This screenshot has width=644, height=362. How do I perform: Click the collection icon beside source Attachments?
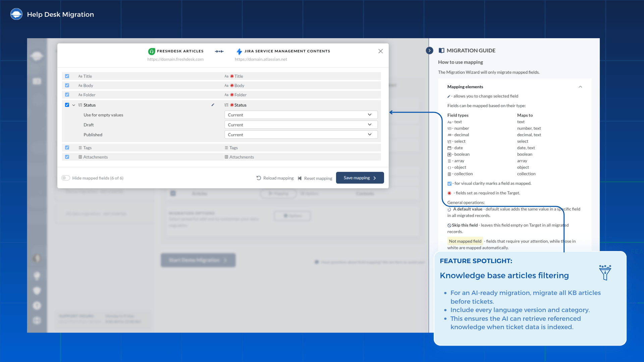click(x=80, y=157)
